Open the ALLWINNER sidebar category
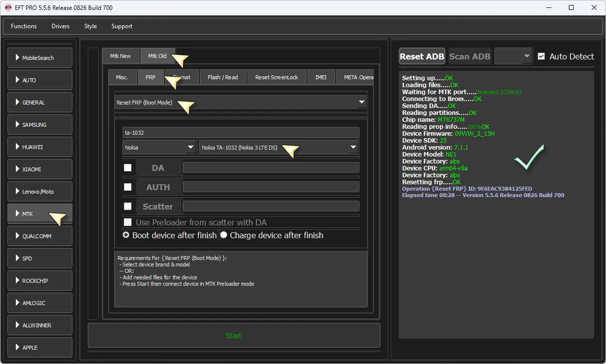Screen dimensions: 606x364 point(40,325)
